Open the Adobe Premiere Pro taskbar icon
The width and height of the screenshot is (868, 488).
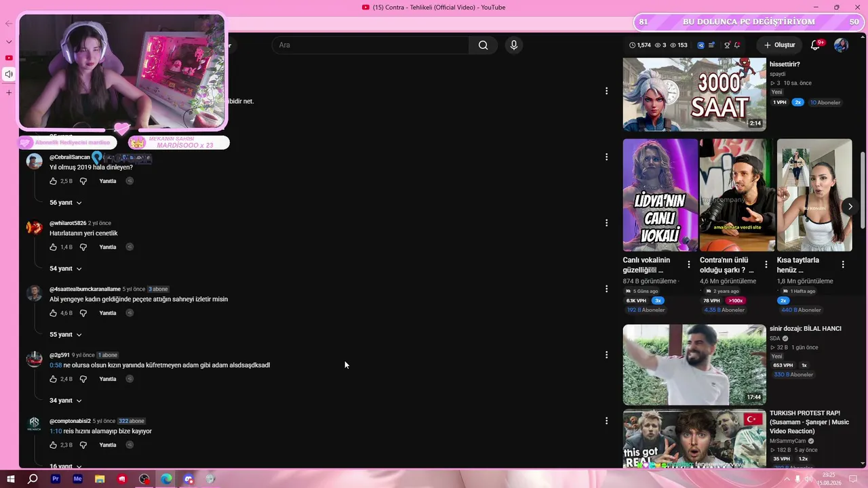pyautogui.click(x=56, y=479)
